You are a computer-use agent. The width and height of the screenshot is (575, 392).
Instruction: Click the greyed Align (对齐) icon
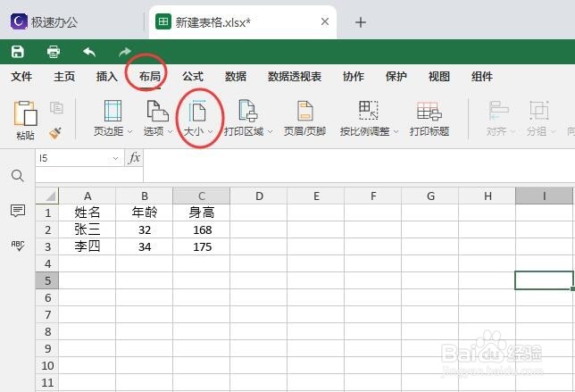click(498, 111)
